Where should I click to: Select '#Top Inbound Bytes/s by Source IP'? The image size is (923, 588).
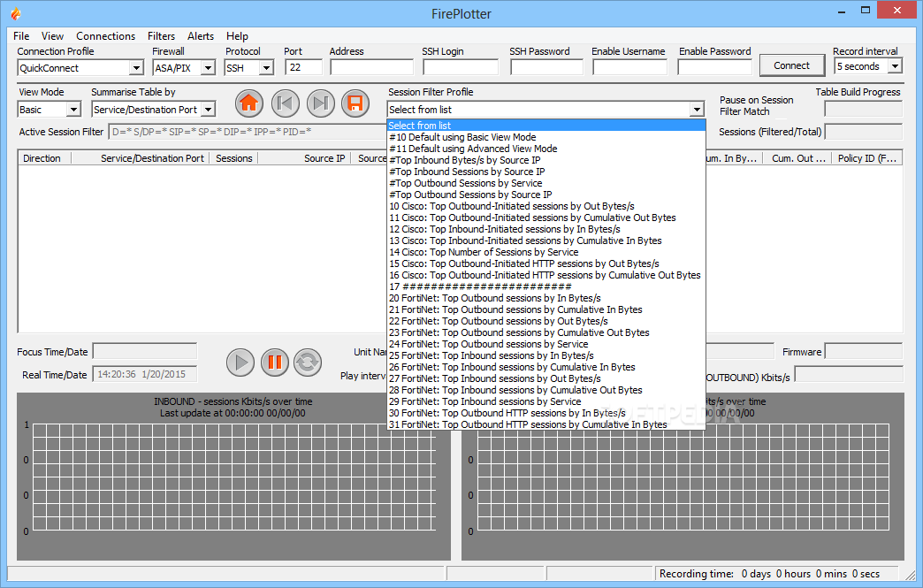pyautogui.click(x=546, y=160)
